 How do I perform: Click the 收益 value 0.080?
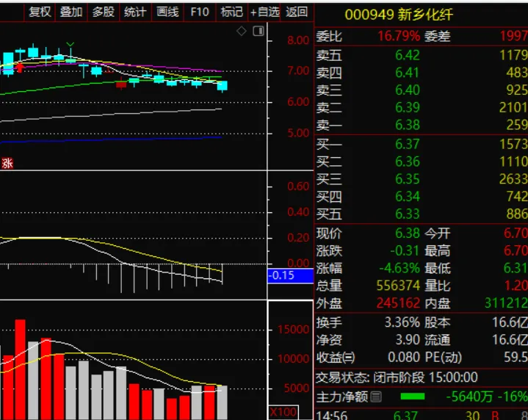(x=404, y=358)
